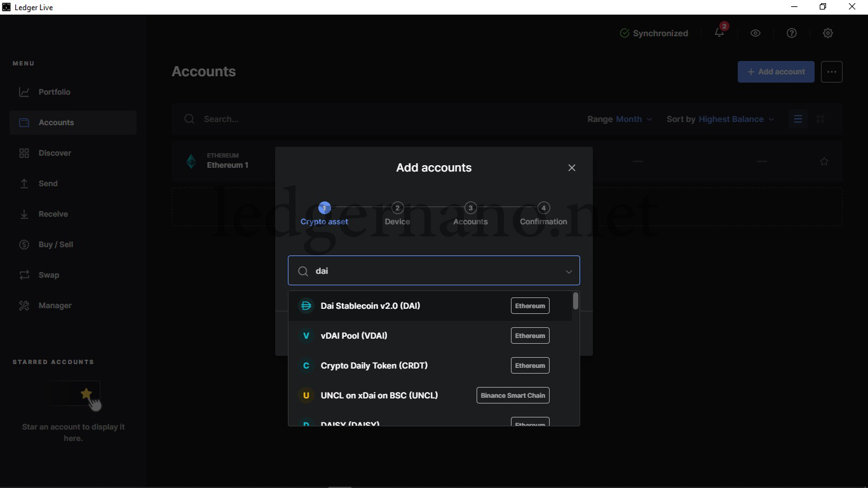Open the notifications bell icon
Image resolution: width=868 pixels, height=488 pixels.
point(719,32)
